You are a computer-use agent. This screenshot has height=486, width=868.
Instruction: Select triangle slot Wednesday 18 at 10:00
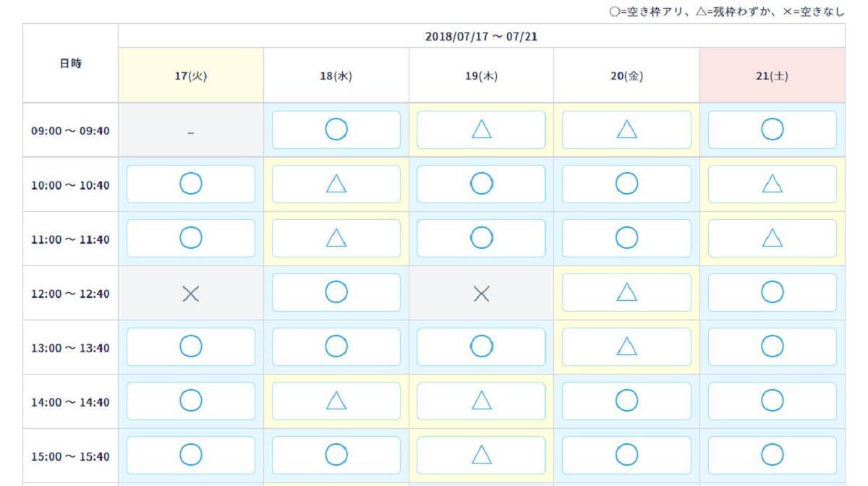(336, 184)
